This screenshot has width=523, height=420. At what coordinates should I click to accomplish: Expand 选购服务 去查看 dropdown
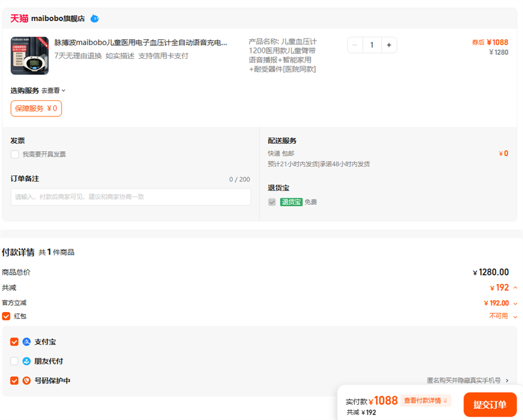click(x=54, y=90)
